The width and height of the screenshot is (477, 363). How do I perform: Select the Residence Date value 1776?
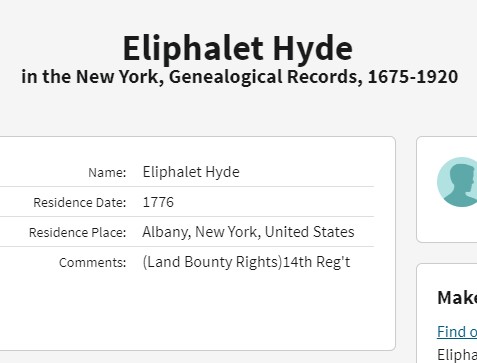click(158, 202)
